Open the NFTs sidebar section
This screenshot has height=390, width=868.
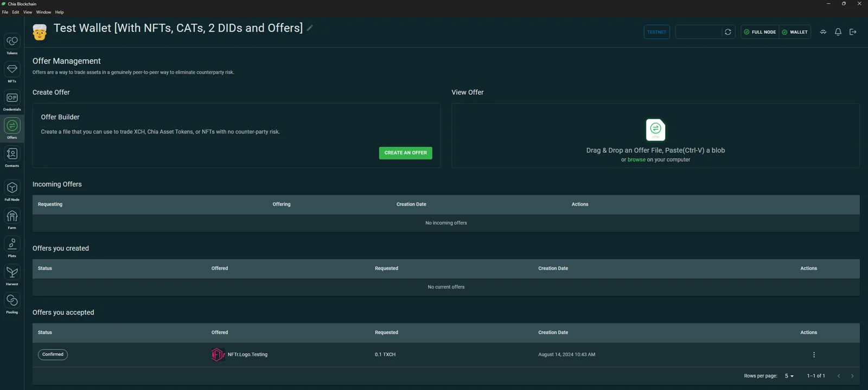pyautogui.click(x=12, y=73)
